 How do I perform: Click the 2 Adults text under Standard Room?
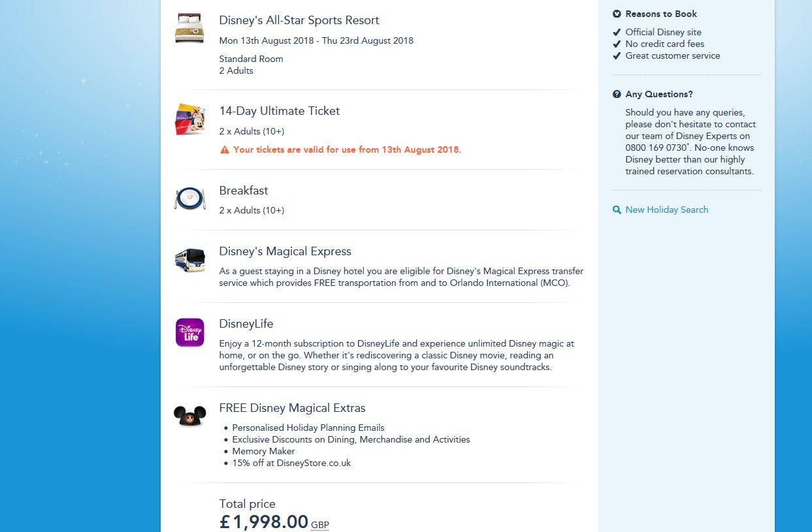[x=236, y=70]
